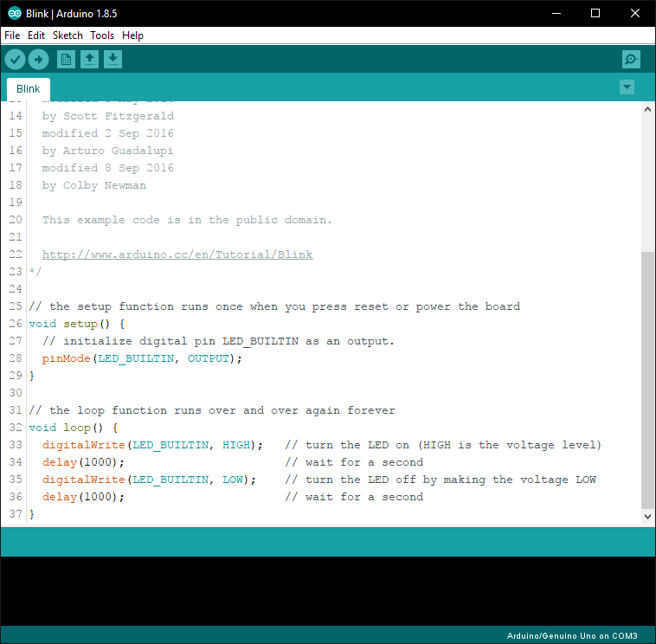
Task: Open the Edit menu
Action: tap(36, 35)
